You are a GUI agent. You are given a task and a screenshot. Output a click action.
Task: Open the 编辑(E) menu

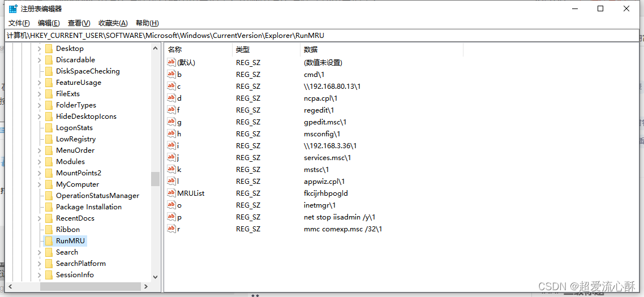[49, 23]
